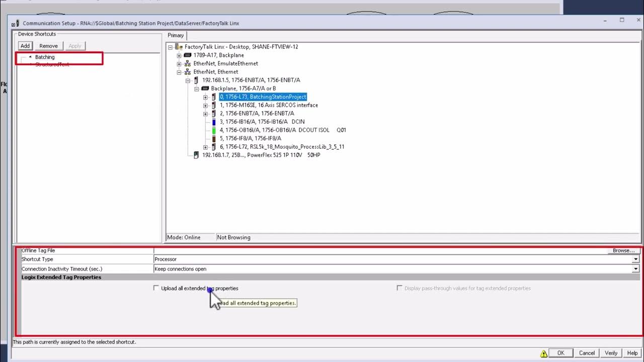
Task: Expand the 1756-M16SE SERCOS node
Action: pyautogui.click(x=205, y=106)
